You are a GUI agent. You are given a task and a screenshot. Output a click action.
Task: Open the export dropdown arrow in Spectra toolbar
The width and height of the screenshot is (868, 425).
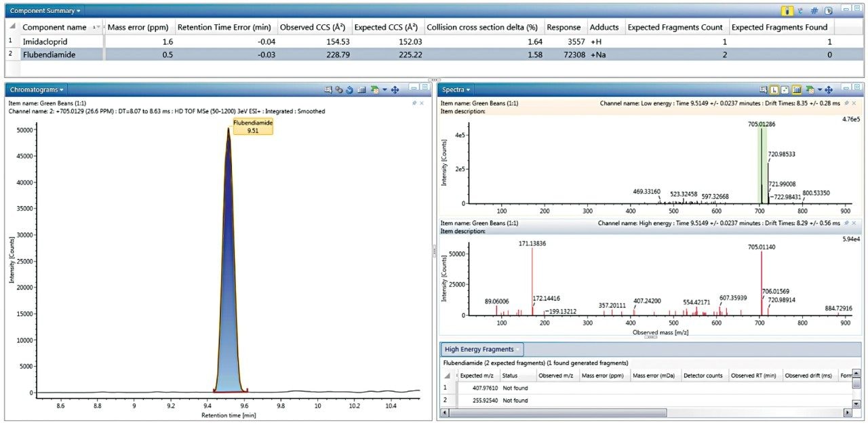pyautogui.click(x=819, y=89)
